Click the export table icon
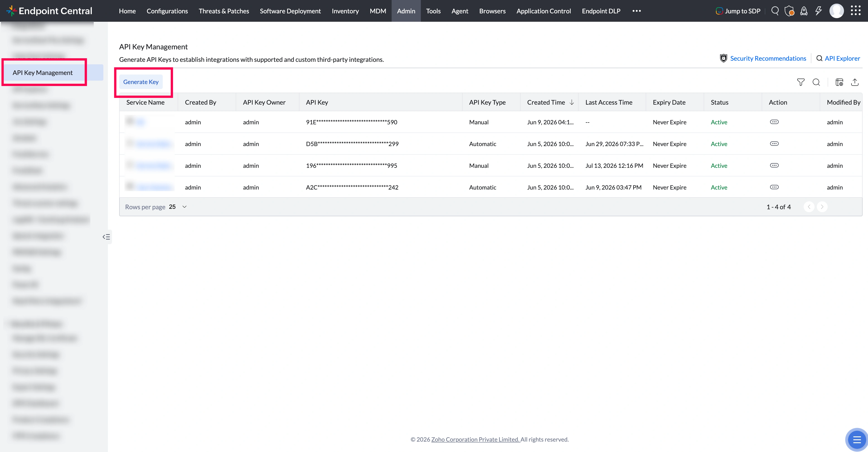The image size is (868, 452). click(x=855, y=82)
